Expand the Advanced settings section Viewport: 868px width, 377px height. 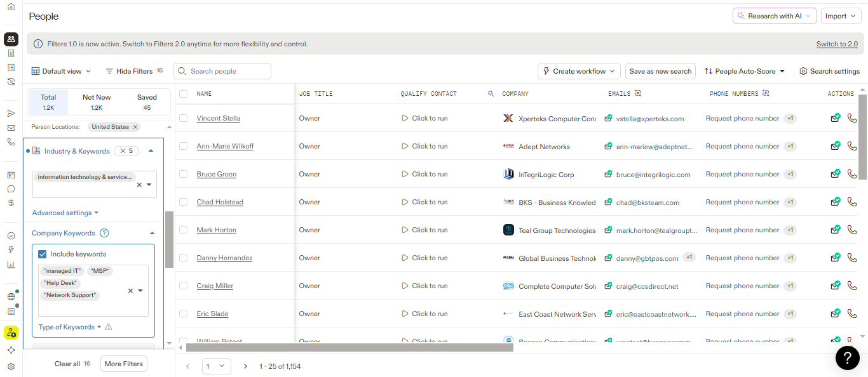tap(65, 213)
